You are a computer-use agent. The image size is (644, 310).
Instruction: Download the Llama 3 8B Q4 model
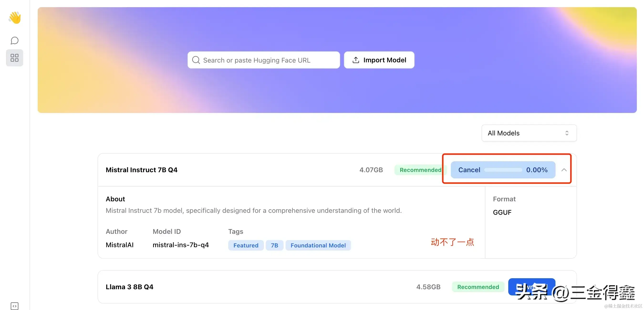pos(531,287)
